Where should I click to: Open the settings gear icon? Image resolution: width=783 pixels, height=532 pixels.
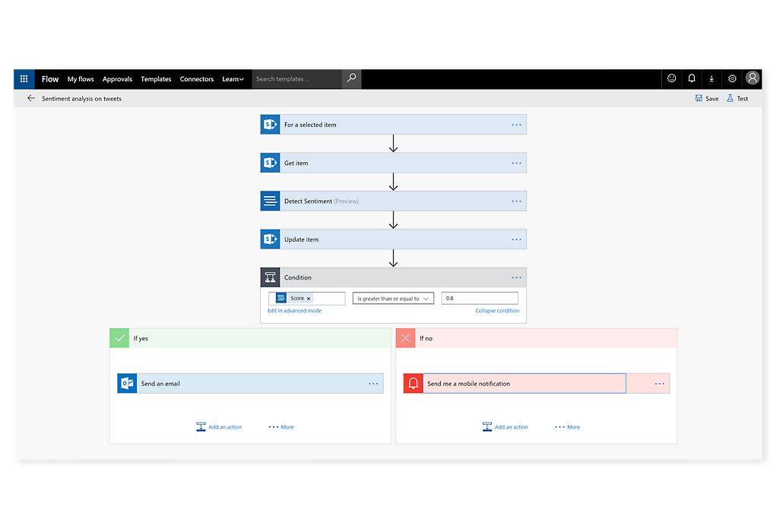(x=732, y=78)
